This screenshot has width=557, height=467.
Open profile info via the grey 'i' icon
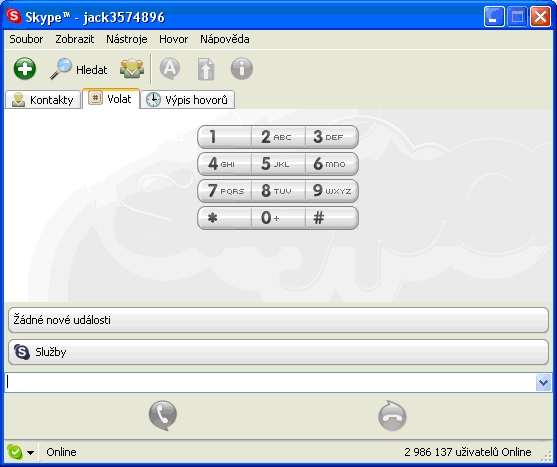pyautogui.click(x=242, y=69)
